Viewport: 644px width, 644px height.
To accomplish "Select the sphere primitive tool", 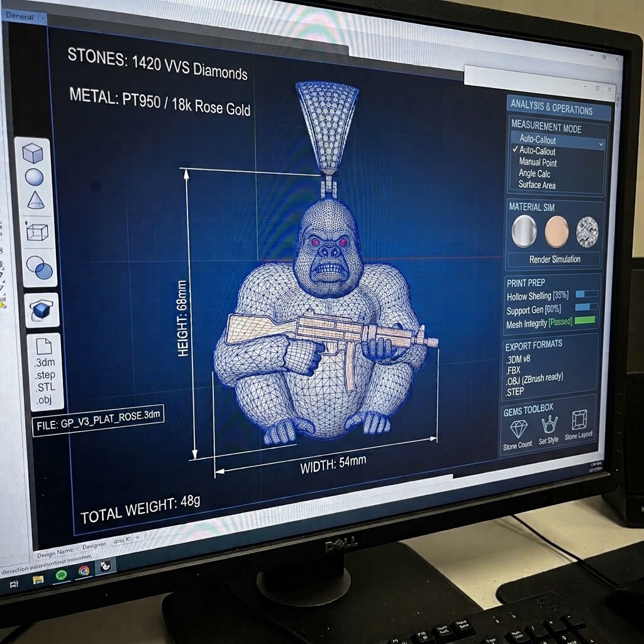I will pos(34,177).
